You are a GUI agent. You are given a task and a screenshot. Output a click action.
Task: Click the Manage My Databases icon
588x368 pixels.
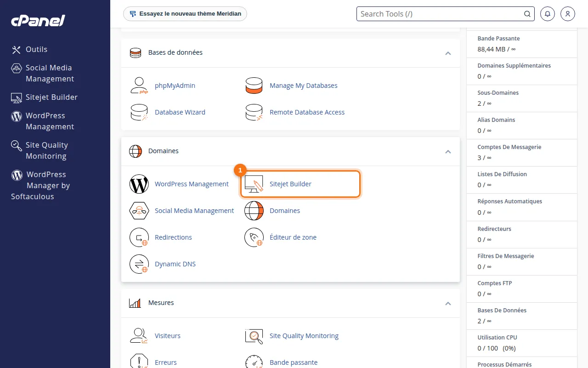pos(254,86)
